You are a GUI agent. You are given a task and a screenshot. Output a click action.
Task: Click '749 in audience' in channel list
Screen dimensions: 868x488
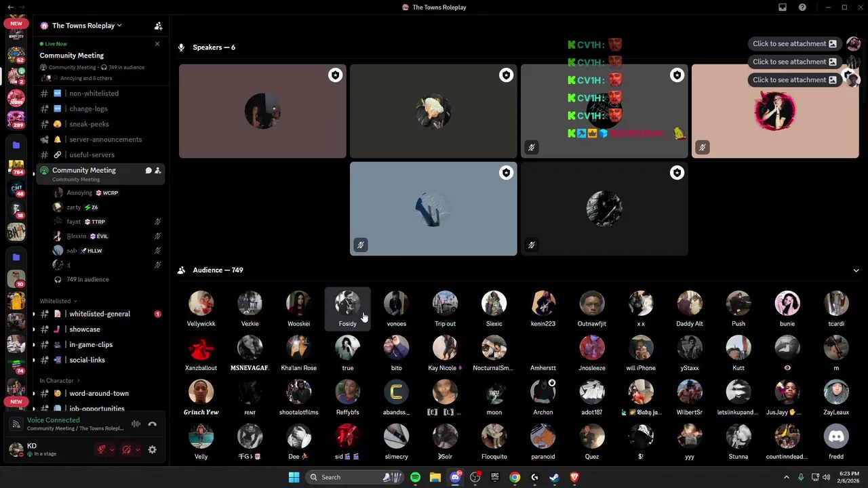pyautogui.click(x=87, y=279)
